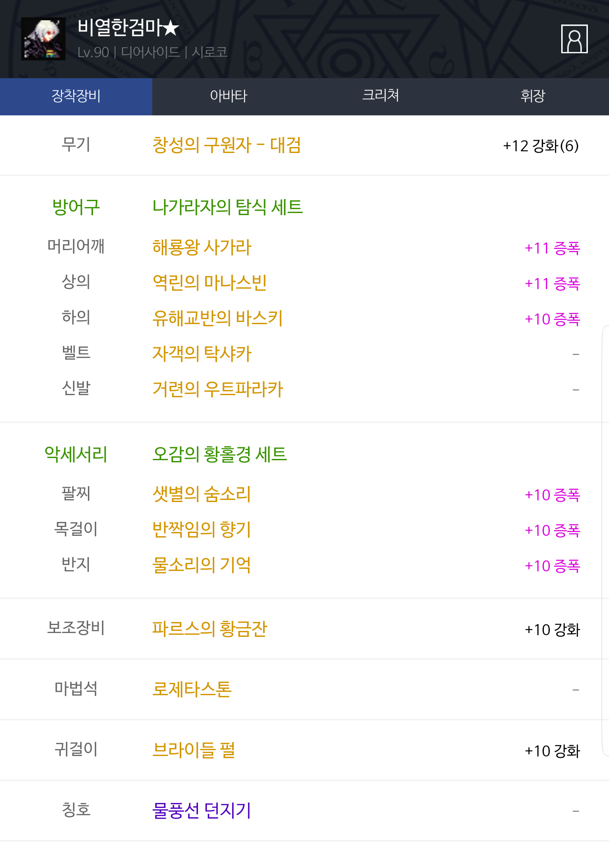View 거련의 우트파라카 shoes item
The image size is (609, 868).
pos(217,389)
